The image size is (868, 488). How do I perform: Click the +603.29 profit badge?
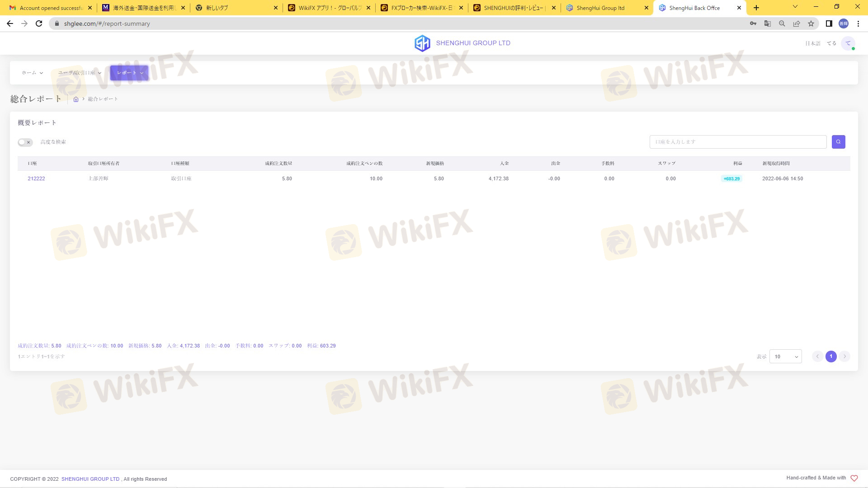pos(731,179)
